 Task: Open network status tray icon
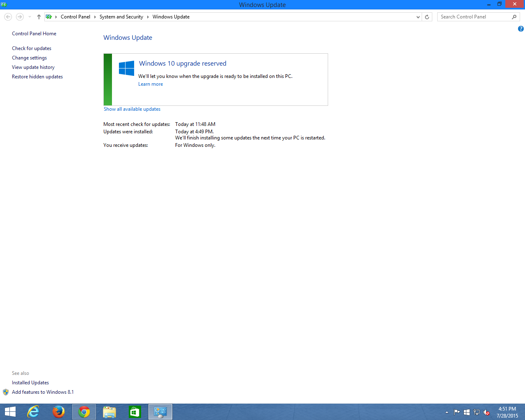[x=477, y=412]
